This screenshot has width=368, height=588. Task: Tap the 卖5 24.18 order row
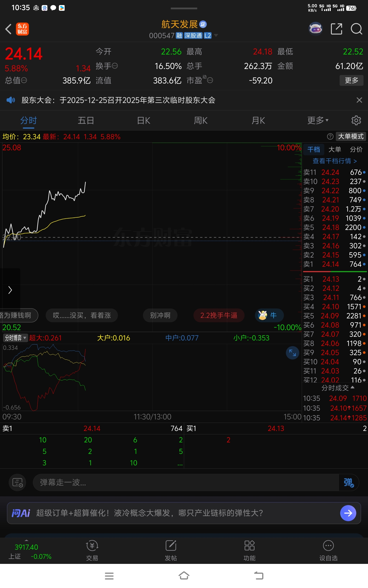pyautogui.click(x=334, y=227)
